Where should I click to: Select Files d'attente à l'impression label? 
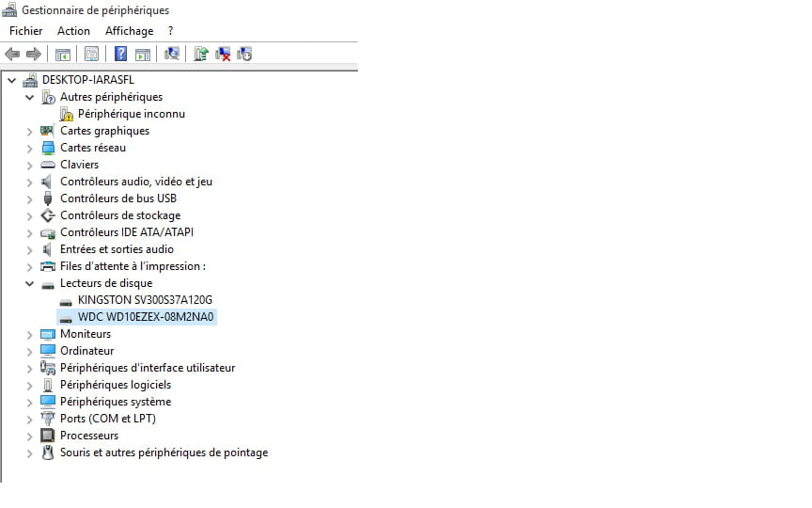tap(133, 266)
